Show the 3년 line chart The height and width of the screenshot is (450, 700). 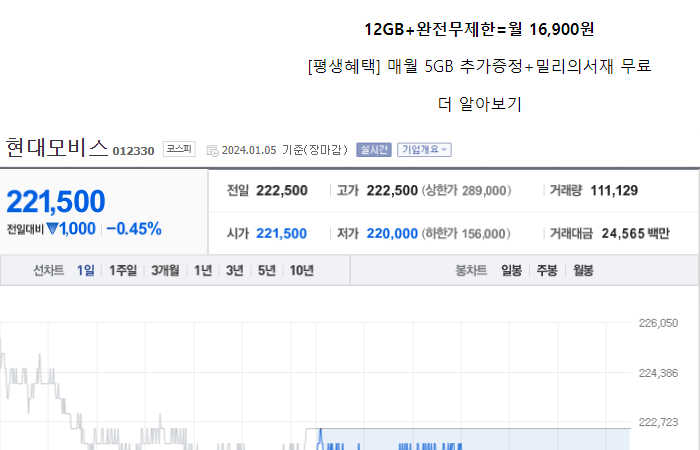[x=235, y=270]
